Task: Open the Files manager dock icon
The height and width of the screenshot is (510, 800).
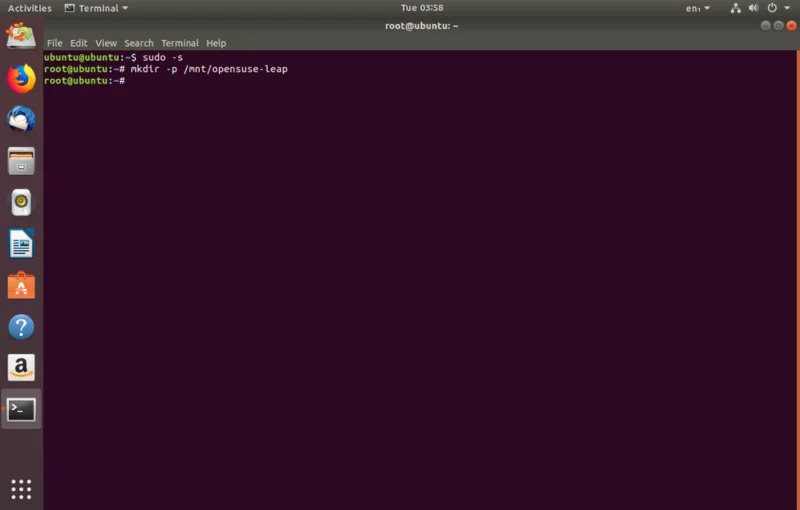Action: coord(21,161)
